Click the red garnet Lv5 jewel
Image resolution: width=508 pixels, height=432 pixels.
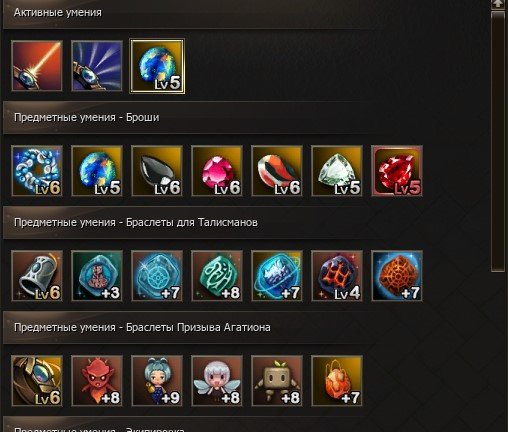[397, 171]
